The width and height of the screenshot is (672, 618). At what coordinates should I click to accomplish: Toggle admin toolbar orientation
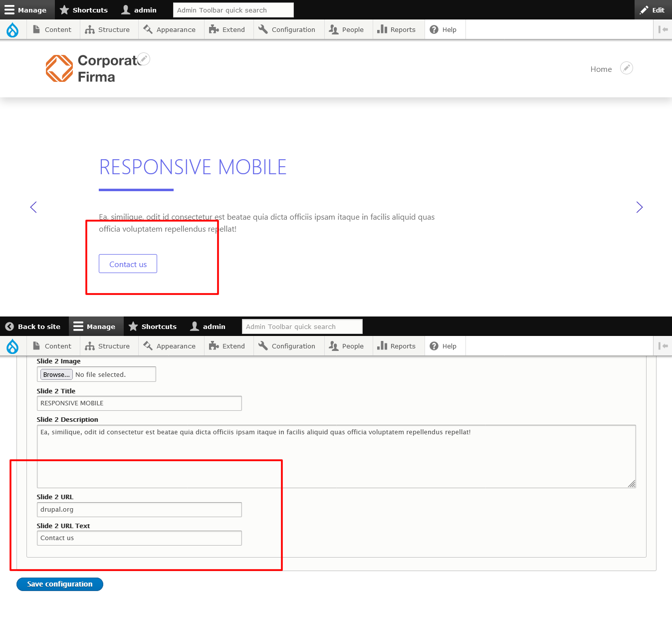point(664,29)
